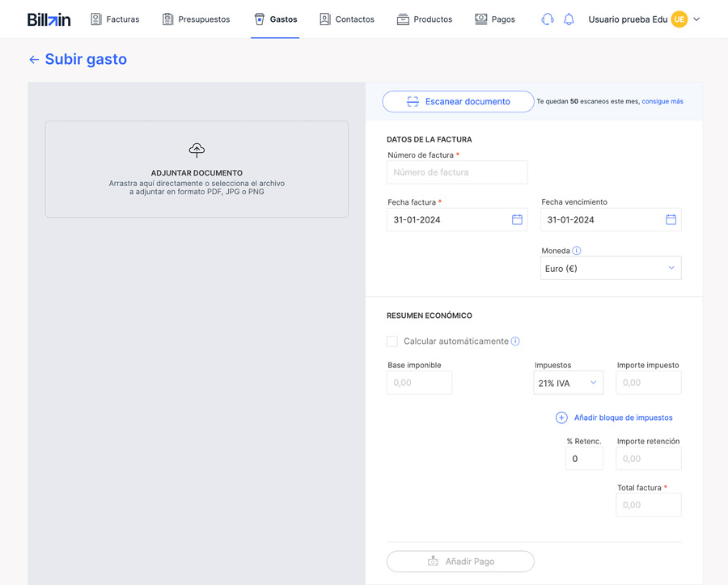Click the Añadir Pago button
The image size is (728, 585).
460,562
